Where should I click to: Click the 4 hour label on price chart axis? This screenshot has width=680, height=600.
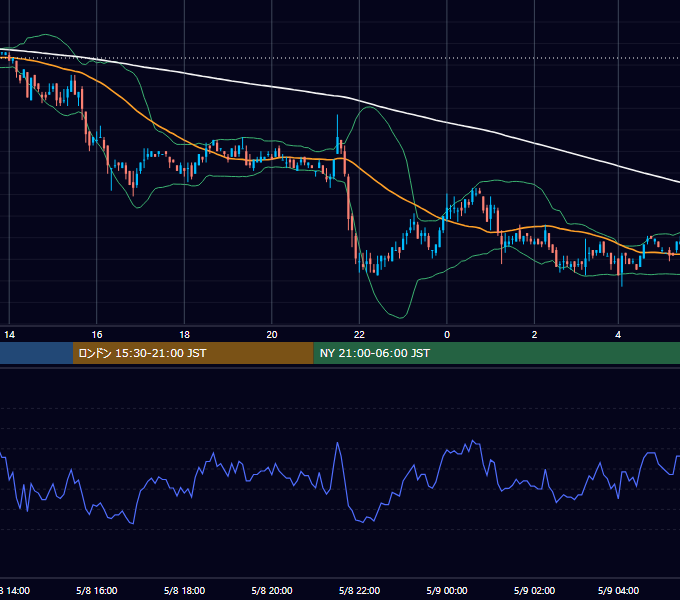coord(618,335)
